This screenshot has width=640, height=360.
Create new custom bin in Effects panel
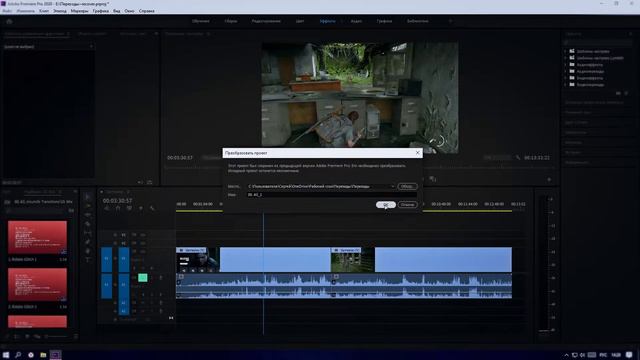(x=618, y=93)
